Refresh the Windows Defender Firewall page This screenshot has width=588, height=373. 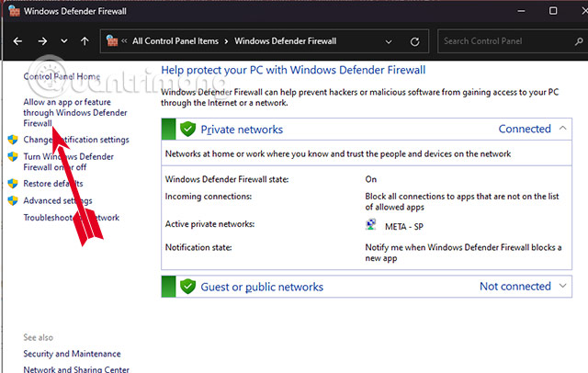pos(414,41)
